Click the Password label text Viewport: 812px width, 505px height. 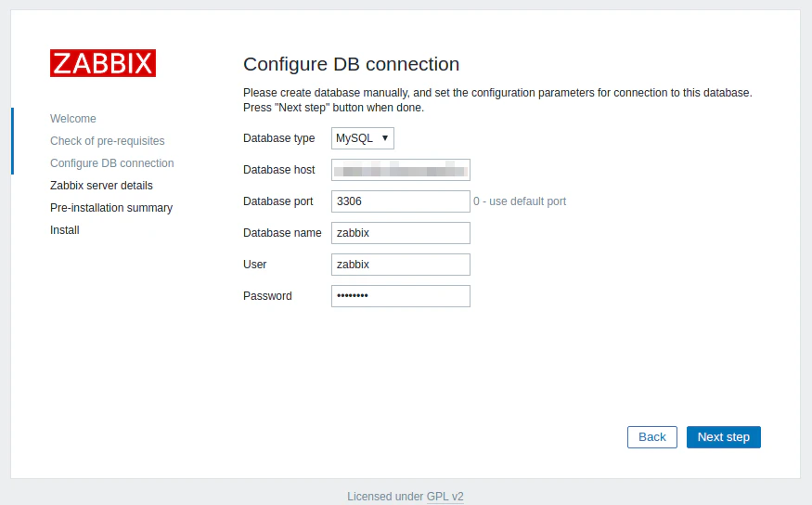click(x=268, y=296)
